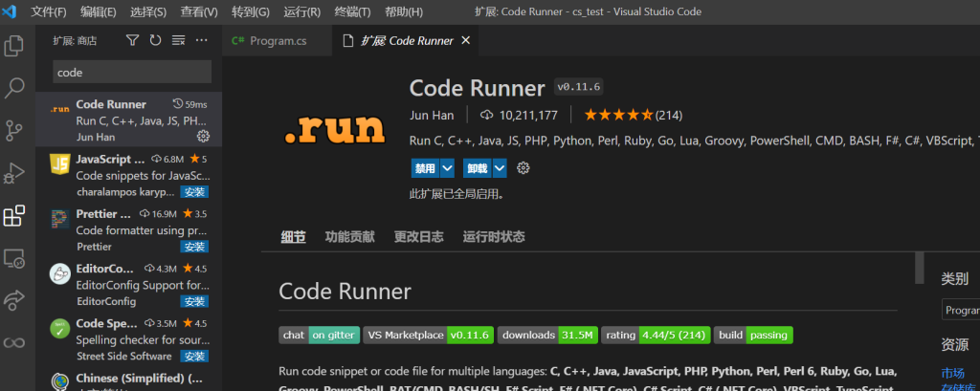Open Run and Debug view
The height and width of the screenshot is (391, 980).
point(13,173)
